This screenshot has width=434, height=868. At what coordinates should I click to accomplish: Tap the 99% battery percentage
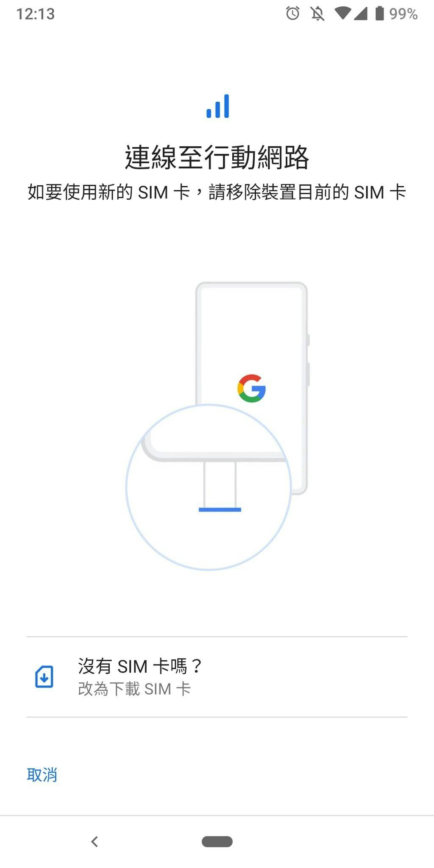403,14
